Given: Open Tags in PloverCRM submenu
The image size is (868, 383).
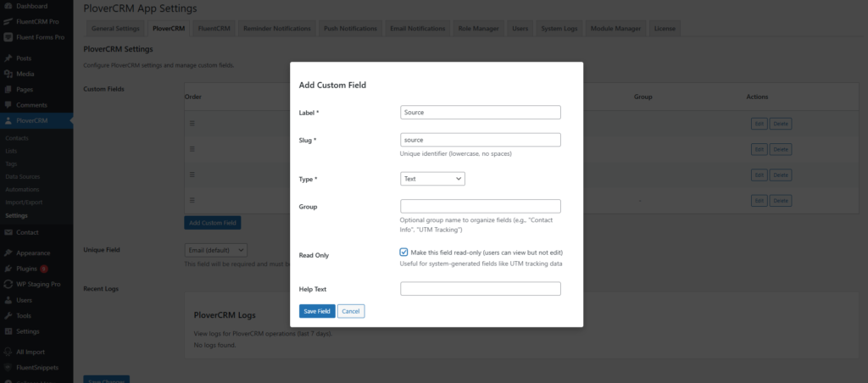Looking at the screenshot, I should [x=11, y=164].
